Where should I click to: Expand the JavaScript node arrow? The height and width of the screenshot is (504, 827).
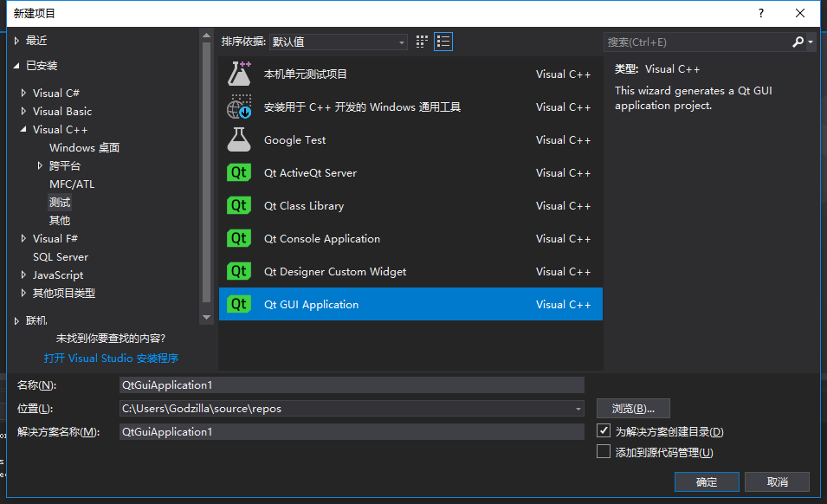click(x=23, y=275)
